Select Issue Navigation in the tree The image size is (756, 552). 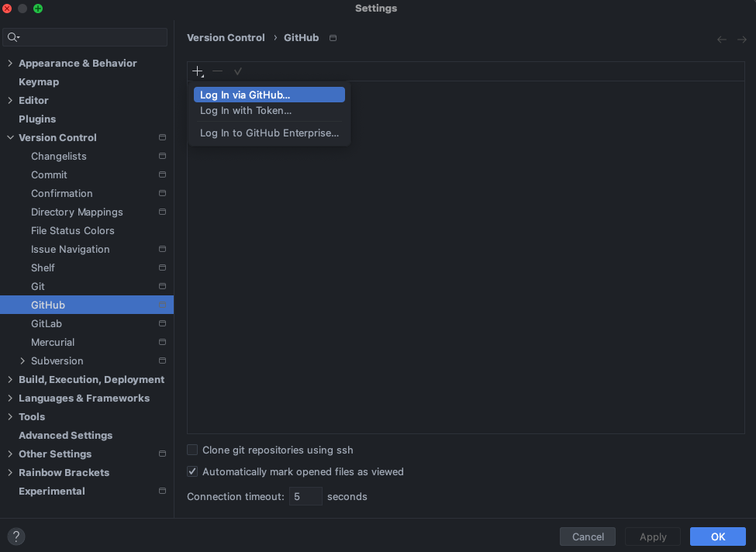tap(71, 249)
